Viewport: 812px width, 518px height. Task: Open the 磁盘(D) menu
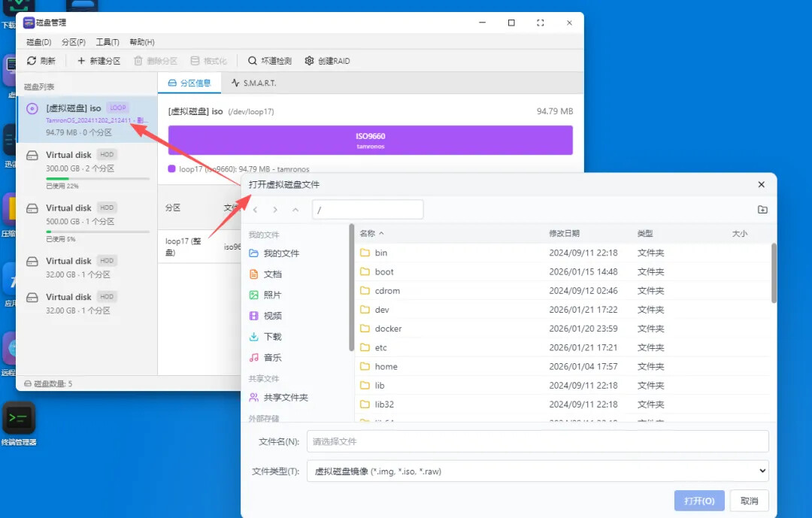click(39, 42)
